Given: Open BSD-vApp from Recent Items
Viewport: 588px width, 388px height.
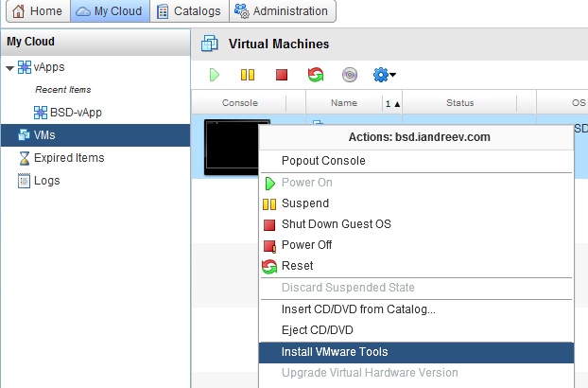Looking at the screenshot, I should tap(76, 113).
